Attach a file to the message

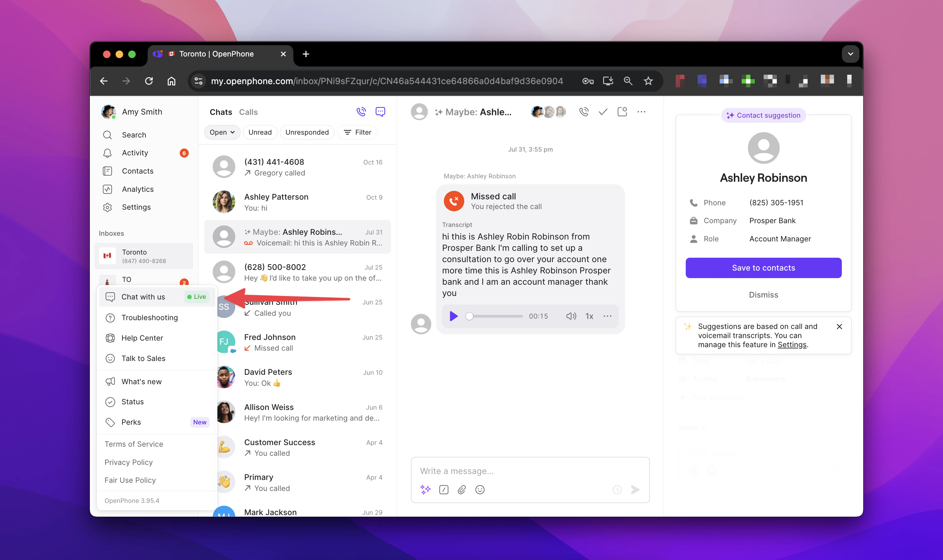(461, 489)
